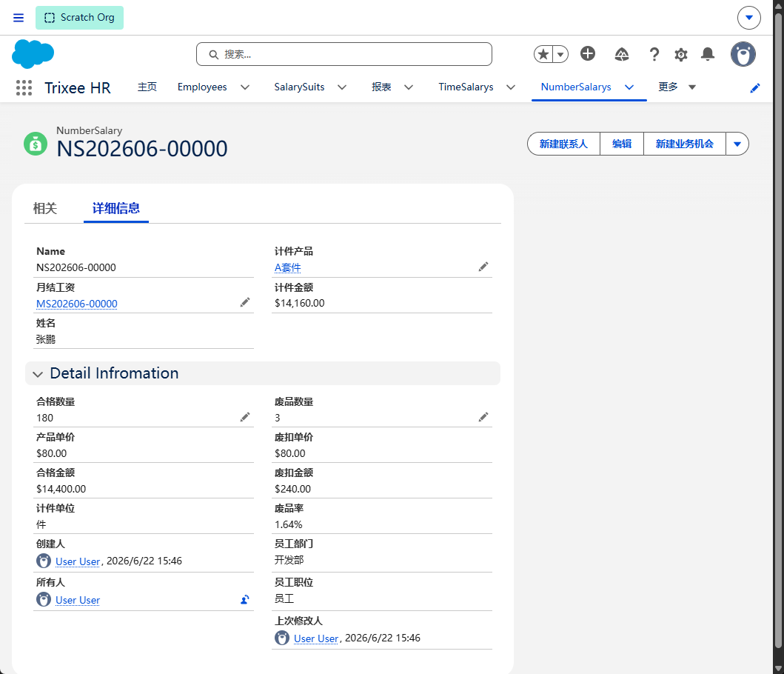Click the 1.64% 废品率 value
The height and width of the screenshot is (674, 784).
point(289,524)
